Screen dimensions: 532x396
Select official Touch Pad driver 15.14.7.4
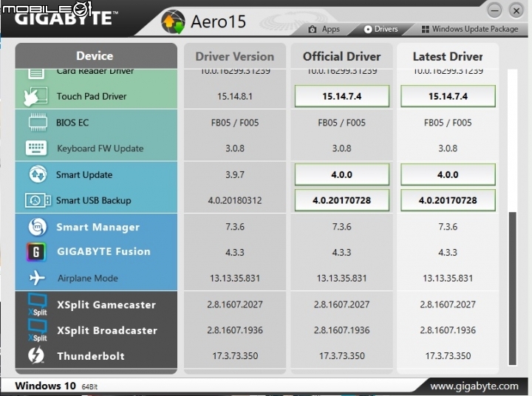(341, 96)
